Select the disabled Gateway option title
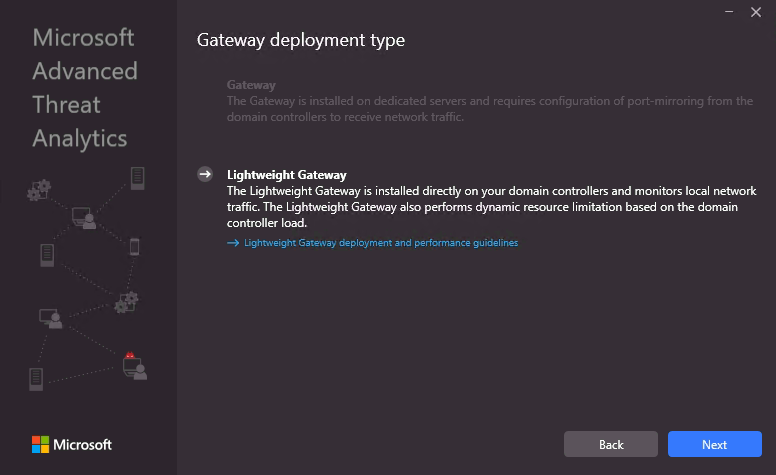The image size is (776, 475). [251, 85]
